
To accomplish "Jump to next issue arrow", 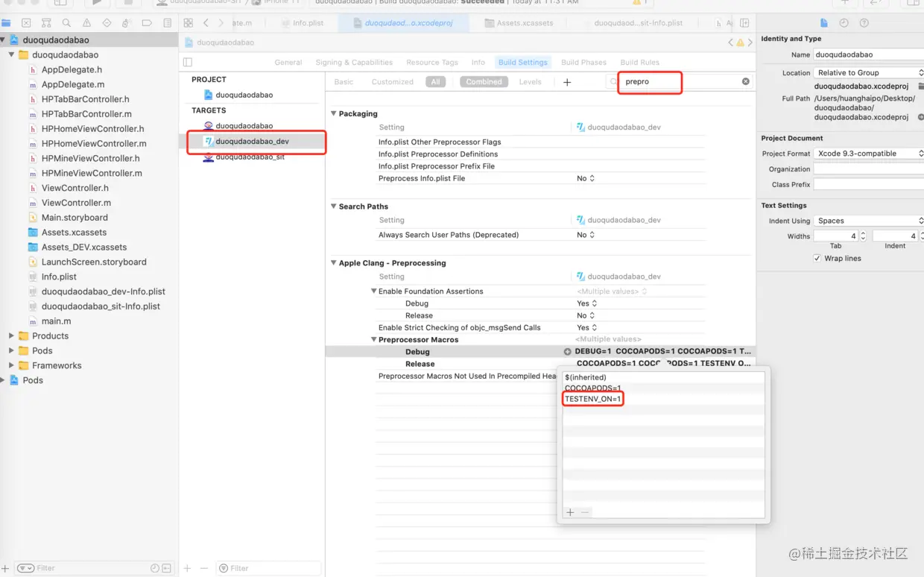I will 751,42.
